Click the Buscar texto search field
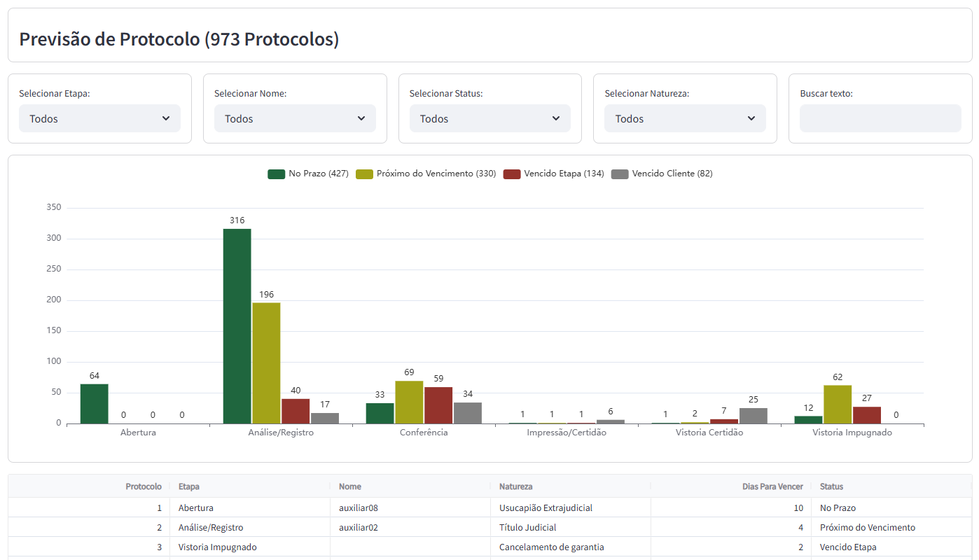 (880, 118)
